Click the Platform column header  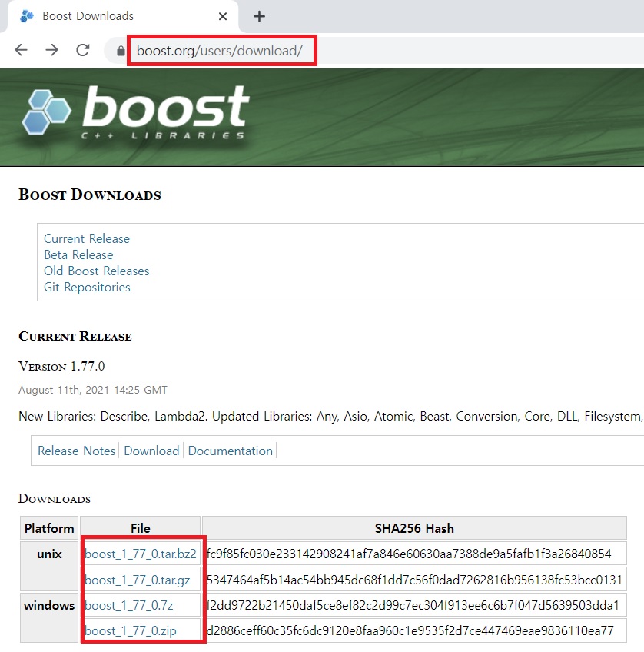49,528
